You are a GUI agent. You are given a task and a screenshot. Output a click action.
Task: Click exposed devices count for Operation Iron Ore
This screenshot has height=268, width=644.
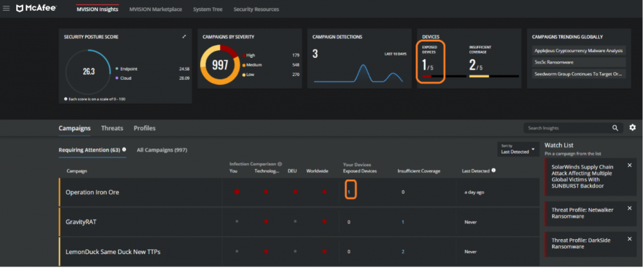[x=348, y=192]
